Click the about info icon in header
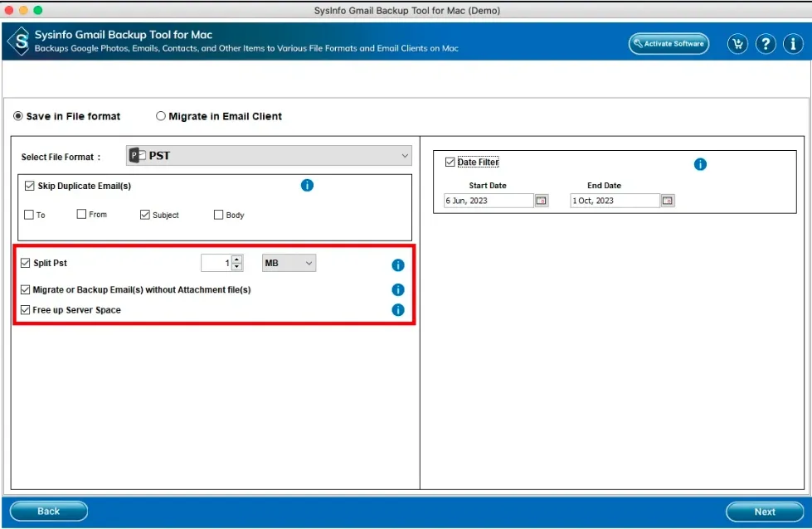812x529 pixels. tap(793, 45)
